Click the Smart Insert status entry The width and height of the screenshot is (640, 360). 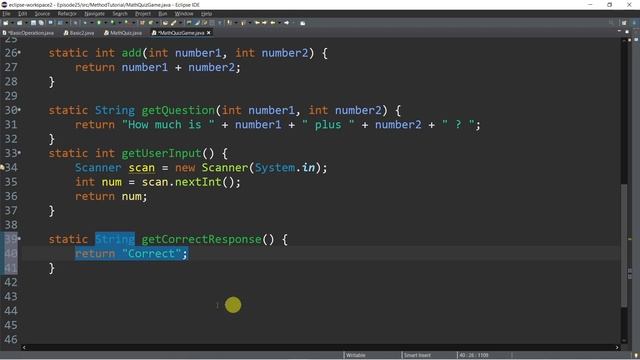click(417, 355)
